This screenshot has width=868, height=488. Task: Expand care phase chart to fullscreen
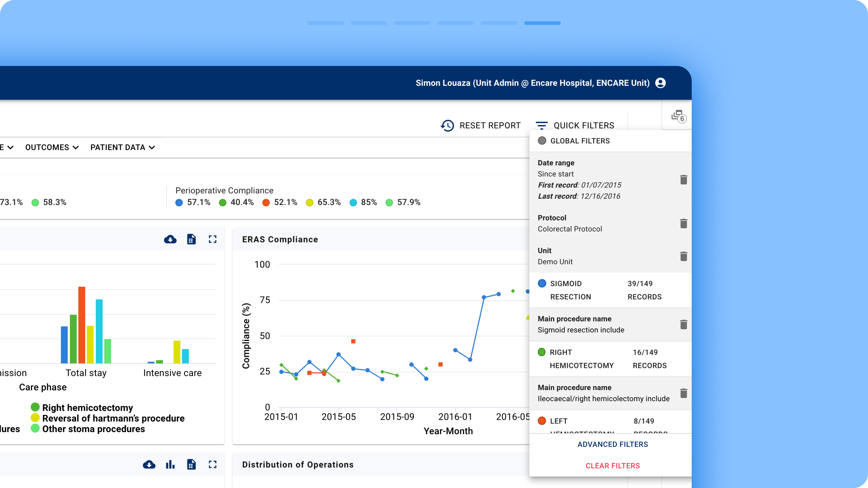[x=212, y=239]
